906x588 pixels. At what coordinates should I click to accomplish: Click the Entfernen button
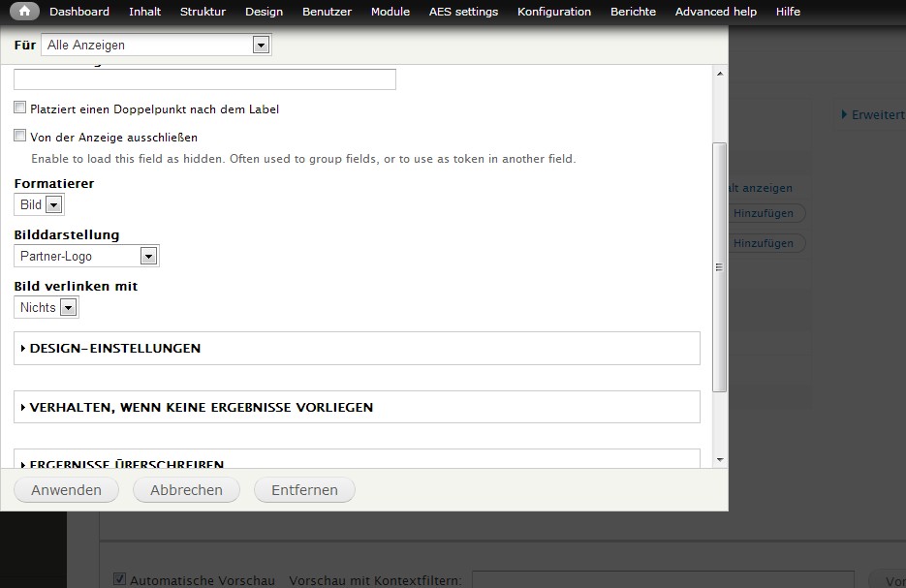(304, 490)
